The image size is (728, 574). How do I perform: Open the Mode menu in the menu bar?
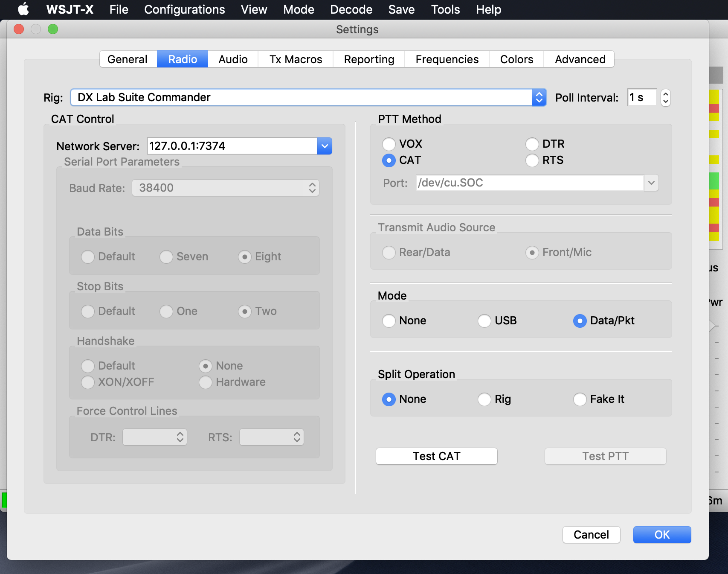[x=299, y=9]
